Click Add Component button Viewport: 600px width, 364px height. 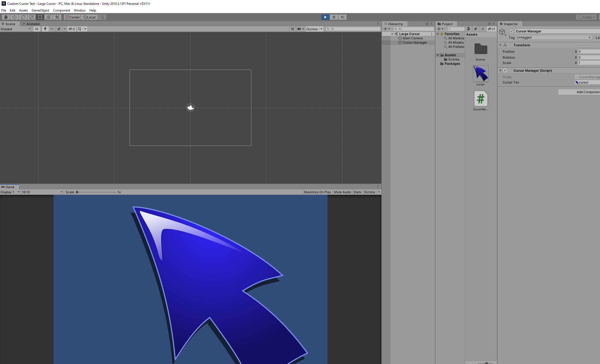click(x=579, y=92)
